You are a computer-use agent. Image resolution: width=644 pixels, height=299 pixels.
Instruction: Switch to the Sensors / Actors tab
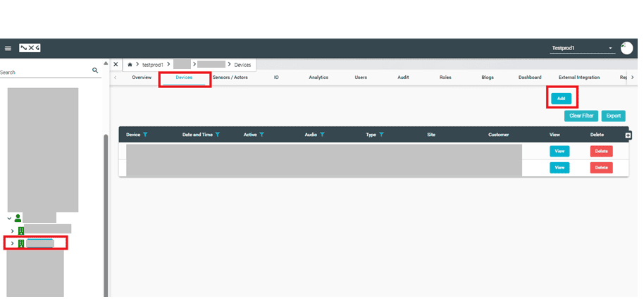[x=230, y=77]
